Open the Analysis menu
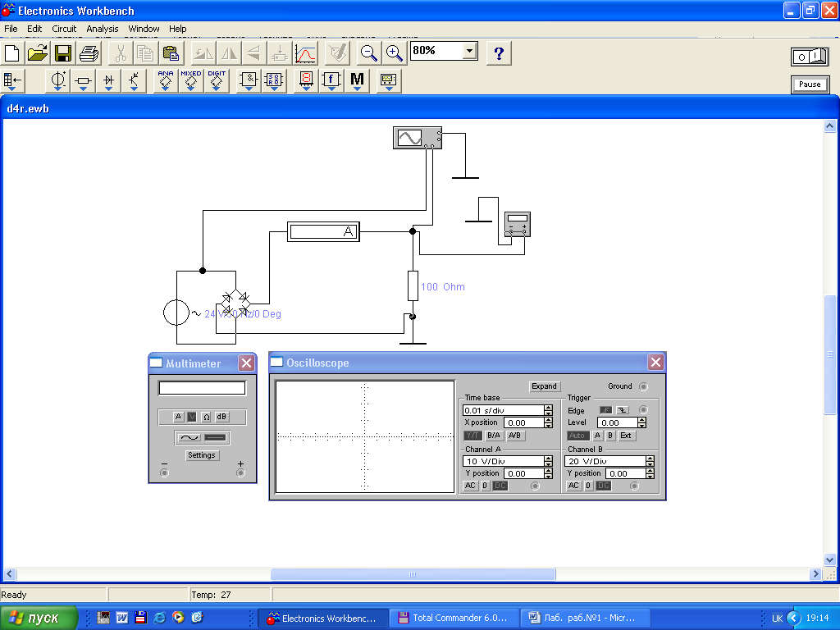 (x=103, y=29)
